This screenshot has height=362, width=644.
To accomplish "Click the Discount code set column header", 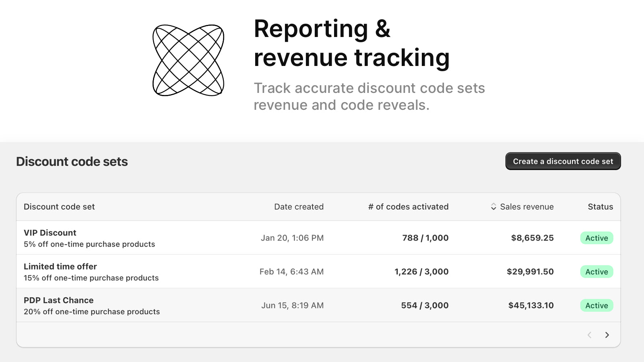I will coord(59,207).
